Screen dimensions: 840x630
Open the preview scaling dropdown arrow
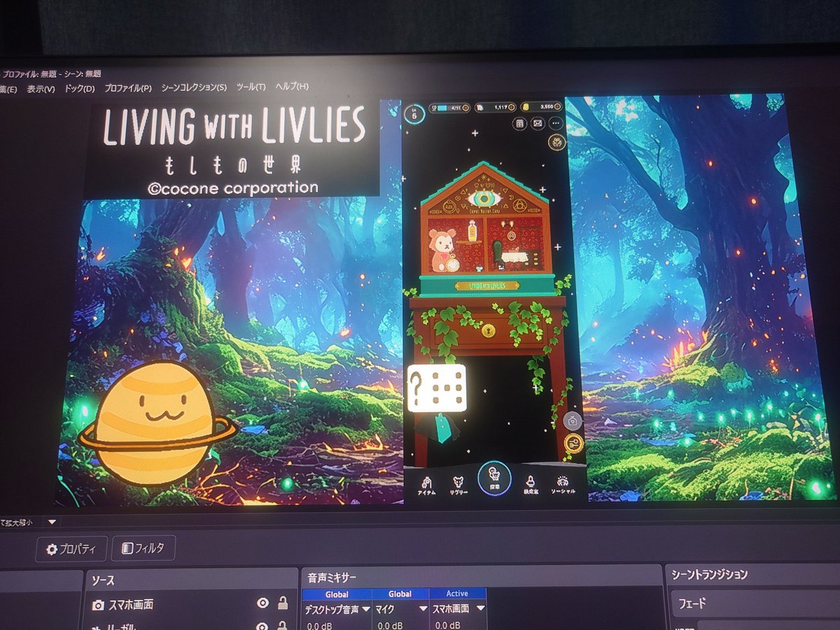(52, 521)
